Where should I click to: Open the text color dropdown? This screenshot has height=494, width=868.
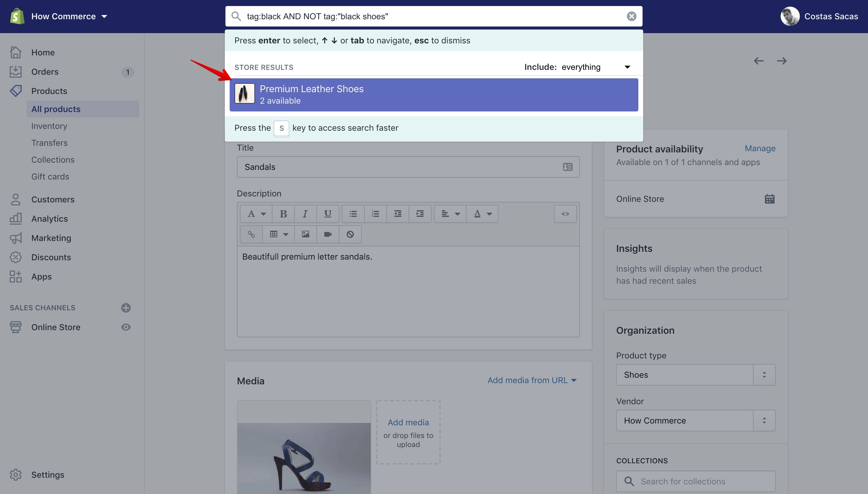point(482,214)
